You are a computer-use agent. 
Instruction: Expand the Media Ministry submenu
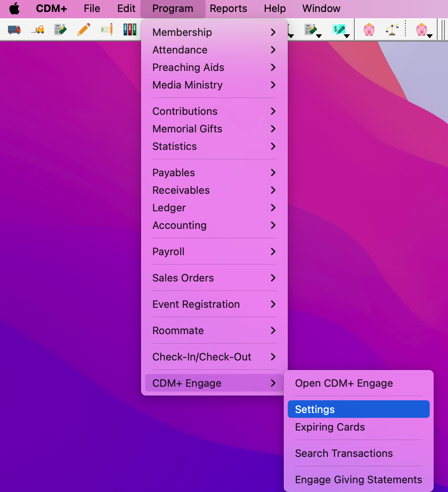coord(214,85)
